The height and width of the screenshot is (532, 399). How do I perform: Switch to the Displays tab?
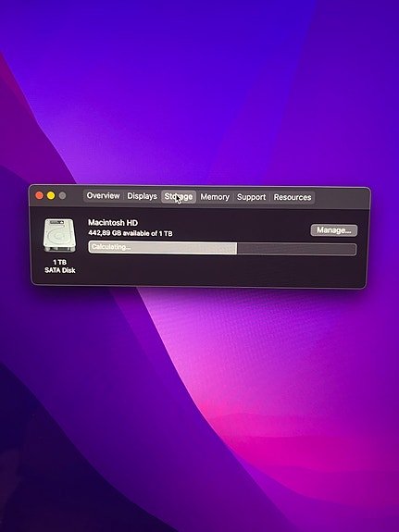(142, 196)
